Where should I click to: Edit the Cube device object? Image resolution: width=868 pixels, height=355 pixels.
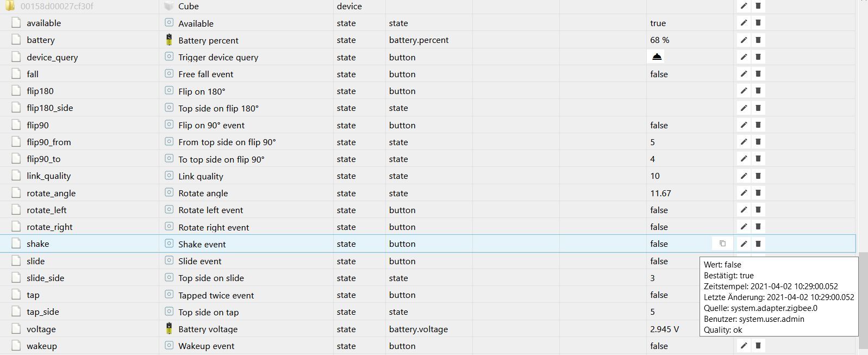[744, 6]
